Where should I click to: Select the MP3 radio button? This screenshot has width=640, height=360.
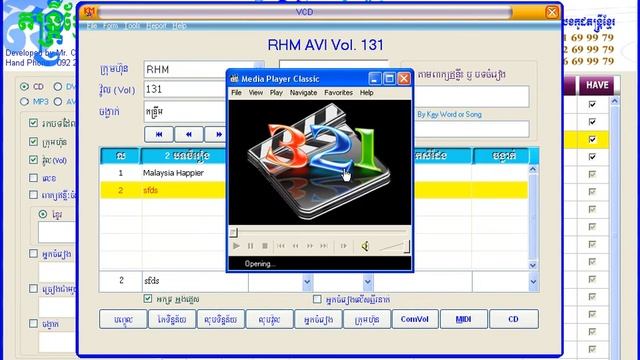click(24, 102)
